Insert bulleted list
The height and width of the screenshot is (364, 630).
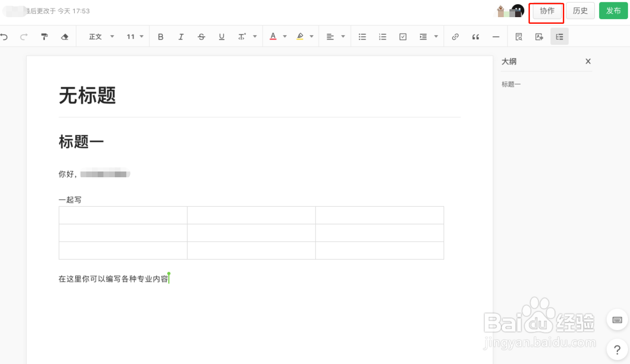click(362, 37)
